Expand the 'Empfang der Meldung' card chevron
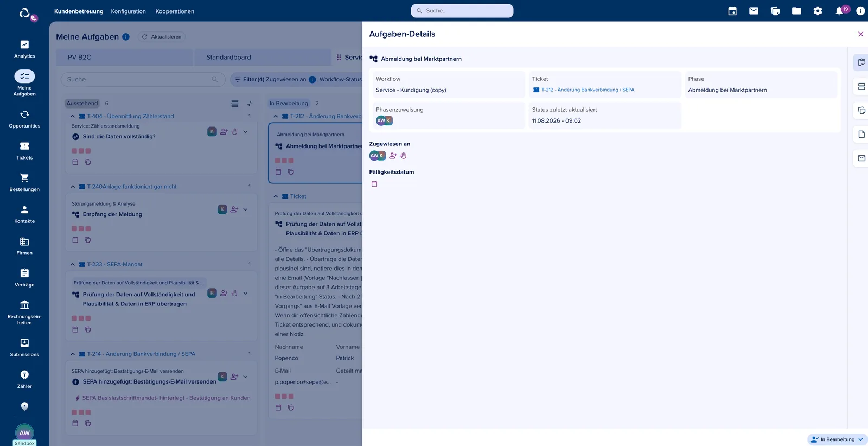 click(245, 209)
